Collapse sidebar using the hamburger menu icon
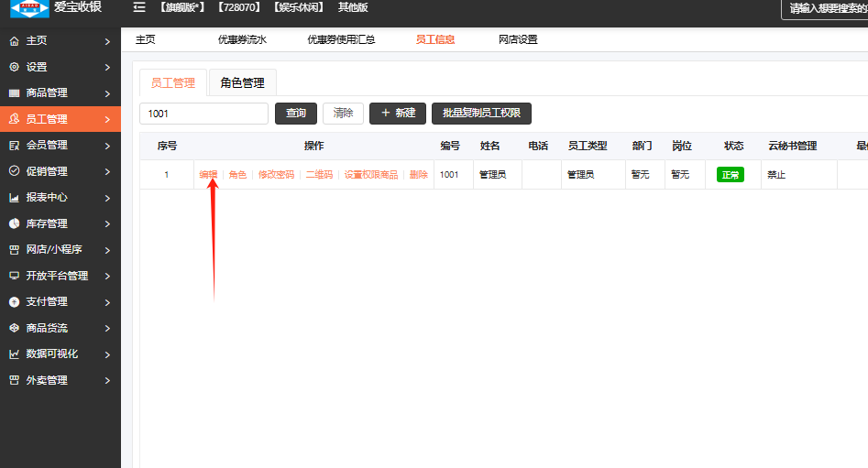Image resolution: width=868 pixels, height=468 pixels. coord(138,7)
